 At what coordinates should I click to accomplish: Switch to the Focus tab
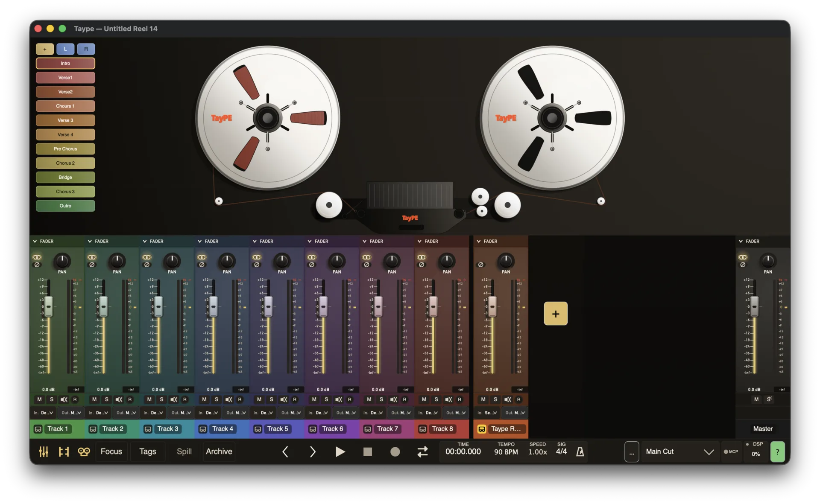[x=111, y=452]
